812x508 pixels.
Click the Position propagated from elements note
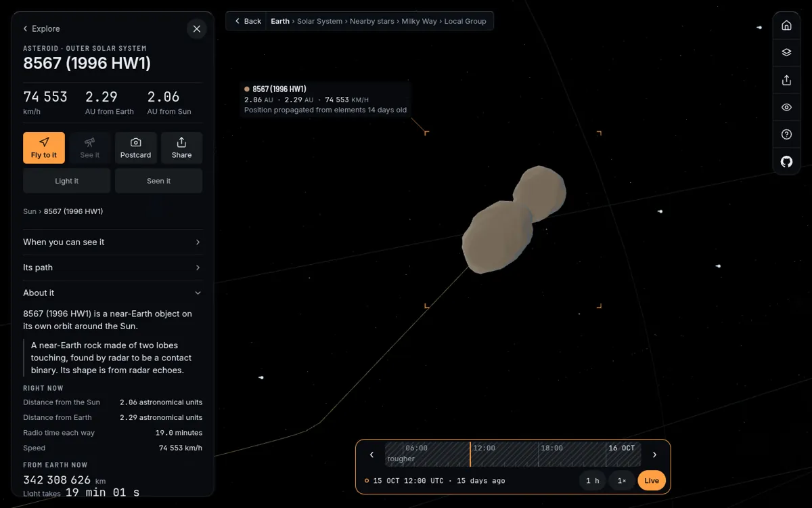[325, 110]
